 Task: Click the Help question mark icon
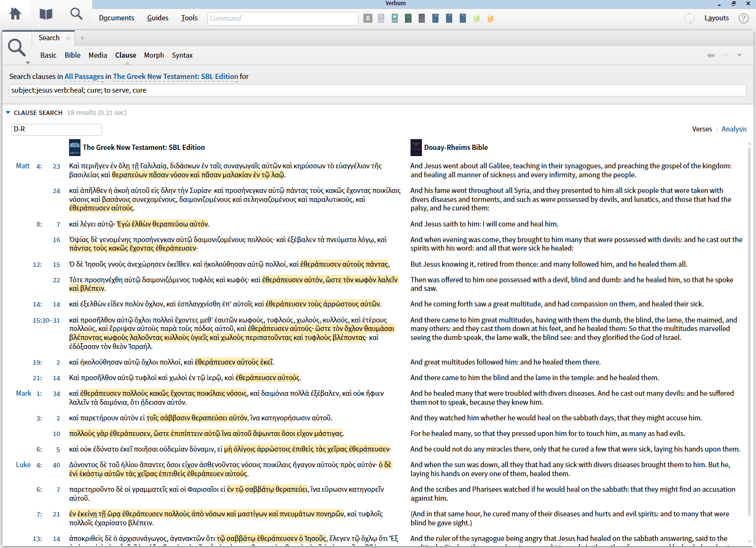743,18
